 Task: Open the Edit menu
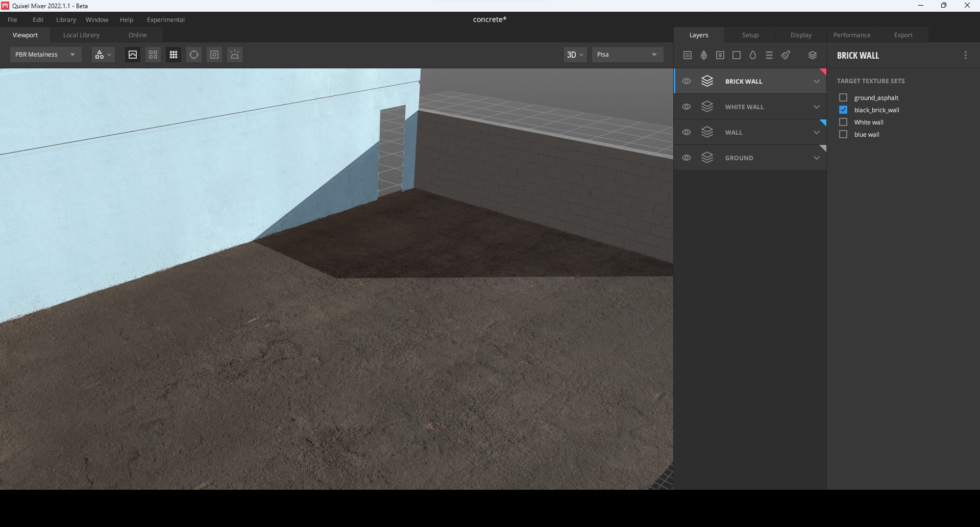pyautogui.click(x=38, y=19)
